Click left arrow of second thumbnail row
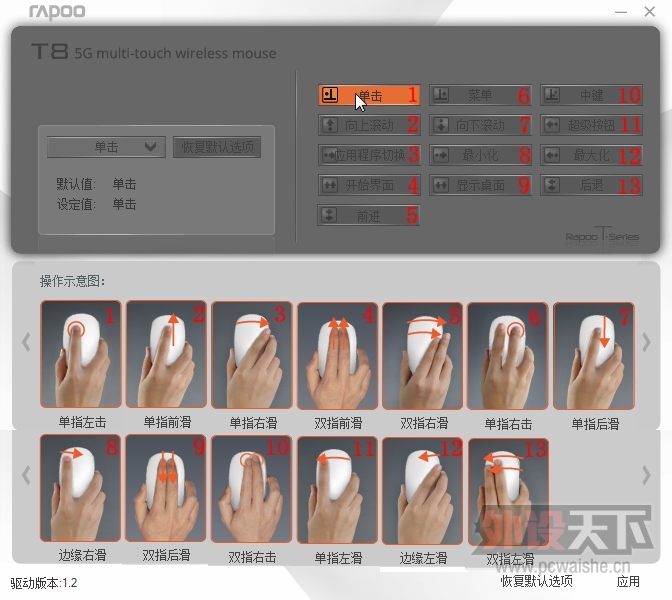The width and height of the screenshot is (672, 600). 26,475
